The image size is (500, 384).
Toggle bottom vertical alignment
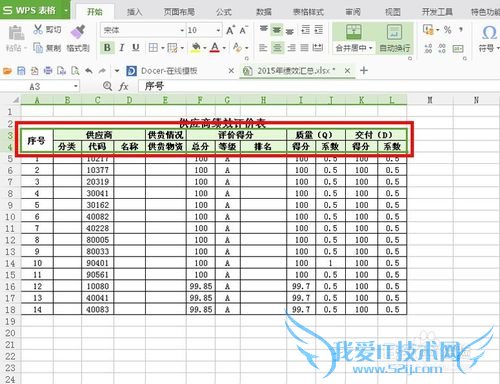(290, 31)
